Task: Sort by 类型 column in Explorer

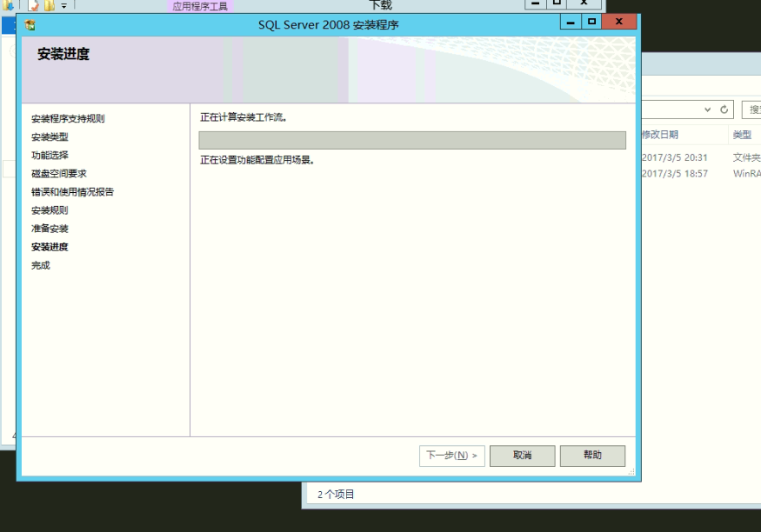Action: click(742, 135)
